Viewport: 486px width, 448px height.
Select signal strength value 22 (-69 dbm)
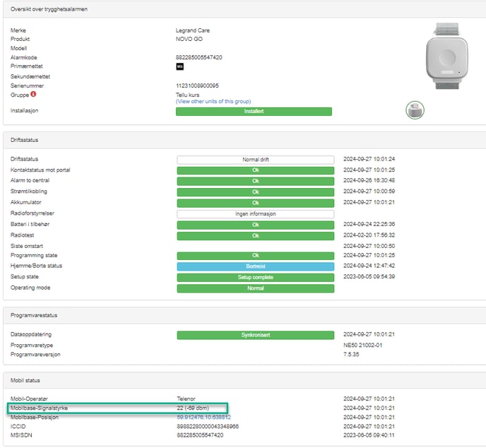click(193, 408)
